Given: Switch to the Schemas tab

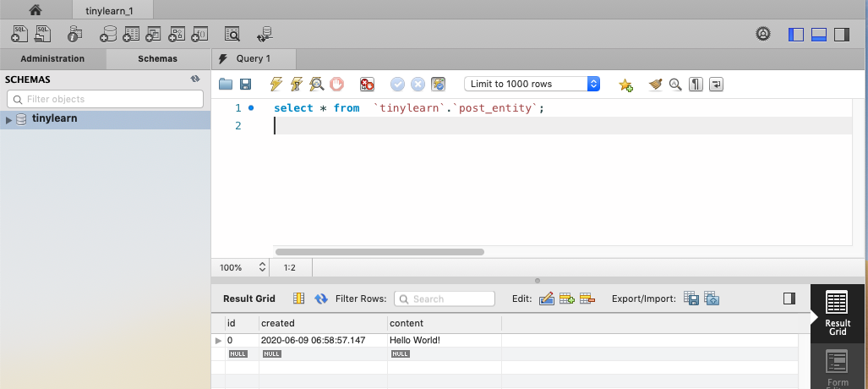Looking at the screenshot, I should (158, 58).
